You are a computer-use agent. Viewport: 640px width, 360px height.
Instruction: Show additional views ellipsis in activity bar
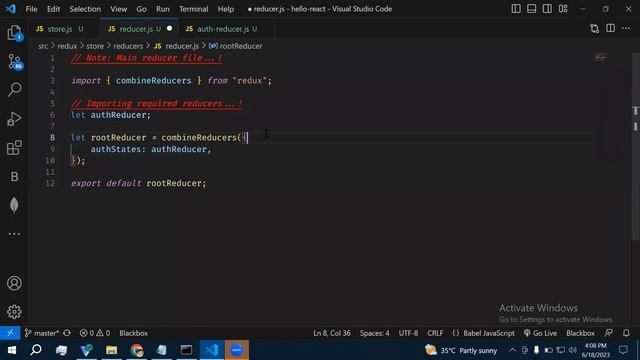[14, 234]
